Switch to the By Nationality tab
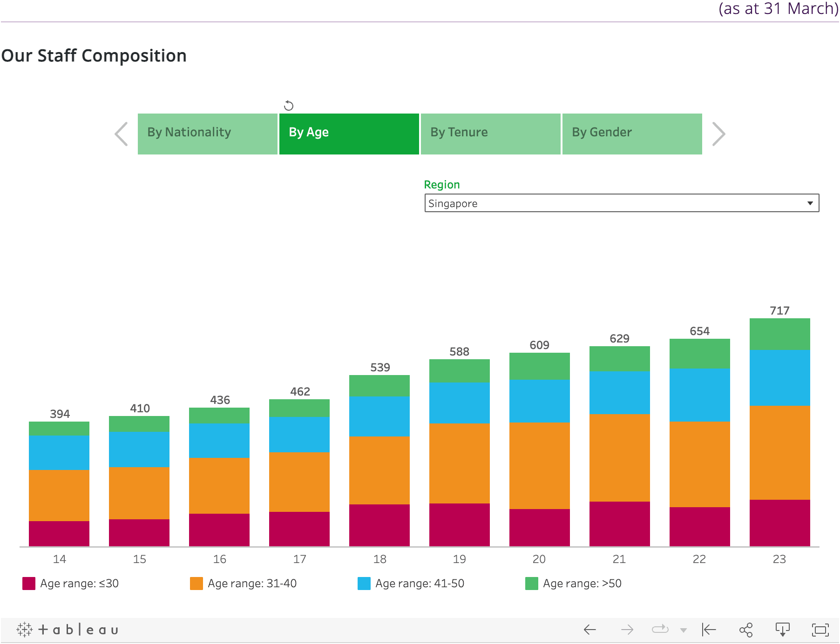Image resolution: width=840 pixels, height=644 pixels. pyautogui.click(x=208, y=134)
